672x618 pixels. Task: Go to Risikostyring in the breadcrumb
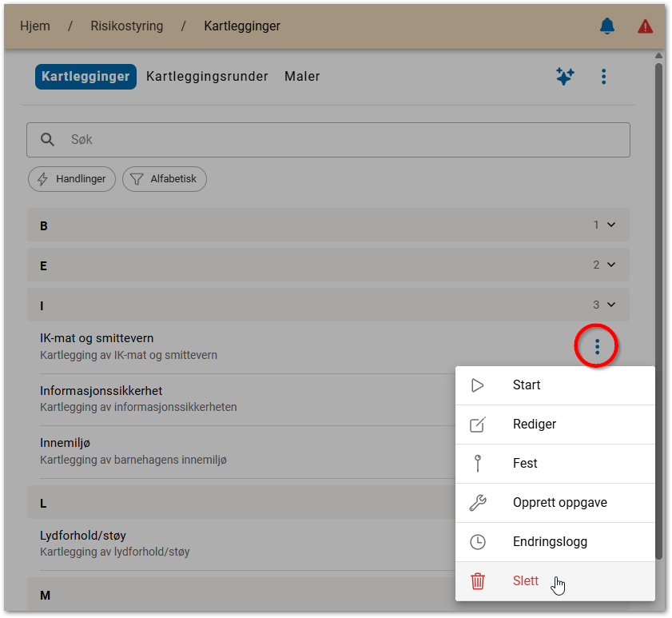point(126,26)
